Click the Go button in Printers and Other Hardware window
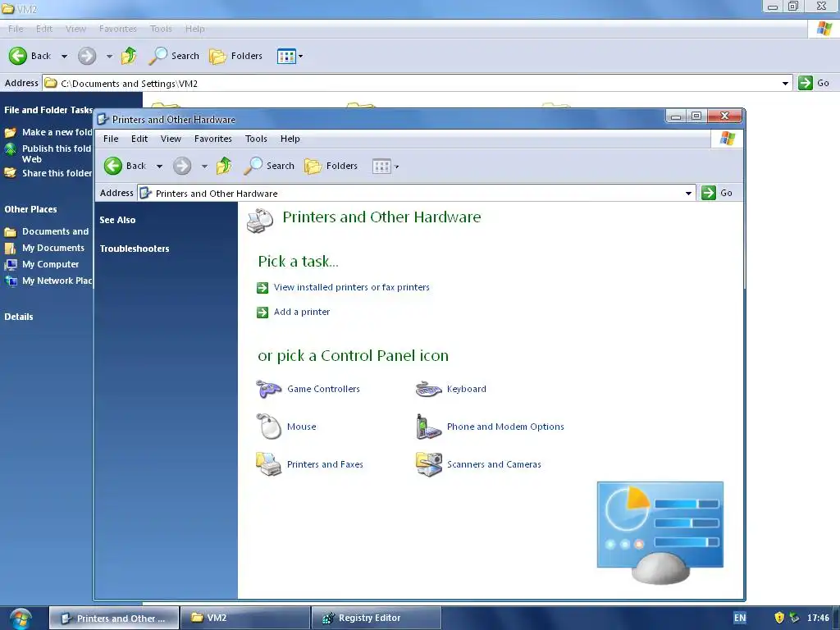The width and height of the screenshot is (840, 630). pos(717,193)
